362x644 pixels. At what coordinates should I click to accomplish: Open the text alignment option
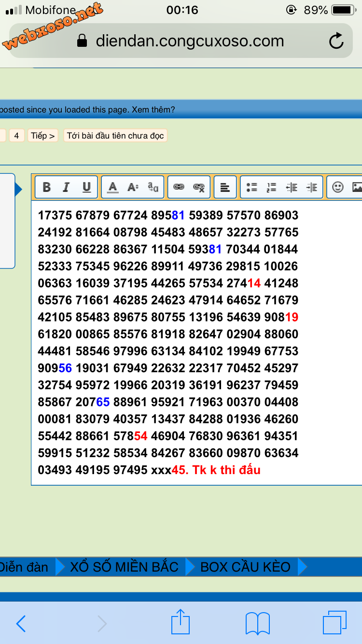tap(225, 187)
